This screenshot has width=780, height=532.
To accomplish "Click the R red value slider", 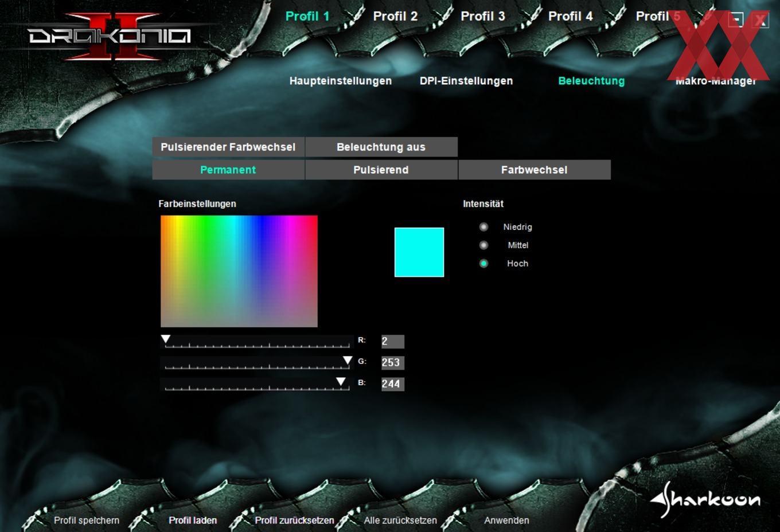I will [257, 342].
